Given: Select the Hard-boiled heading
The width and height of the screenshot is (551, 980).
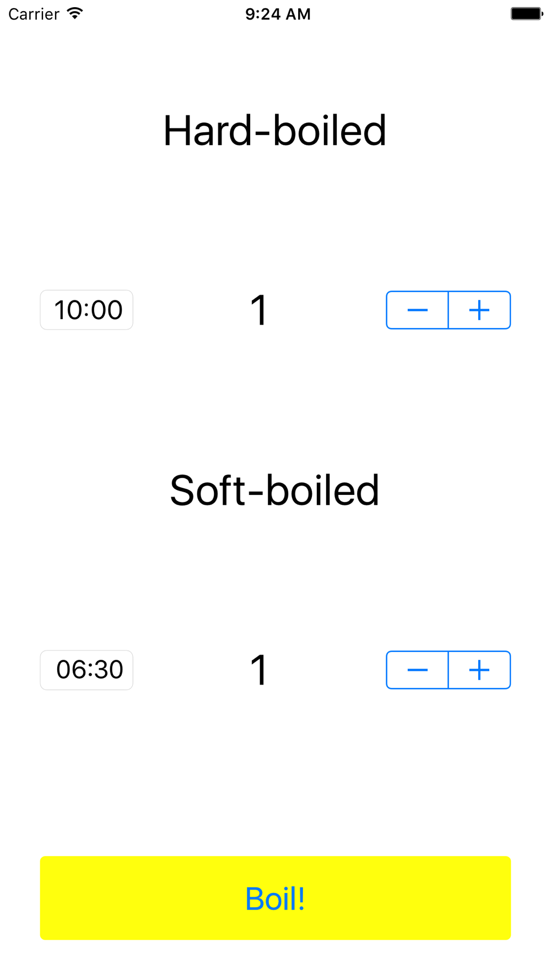Looking at the screenshot, I should (274, 131).
